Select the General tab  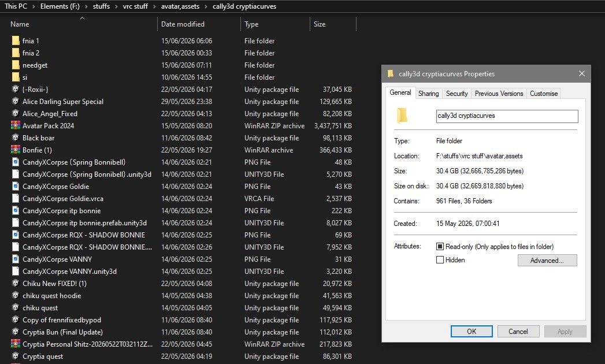400,92
